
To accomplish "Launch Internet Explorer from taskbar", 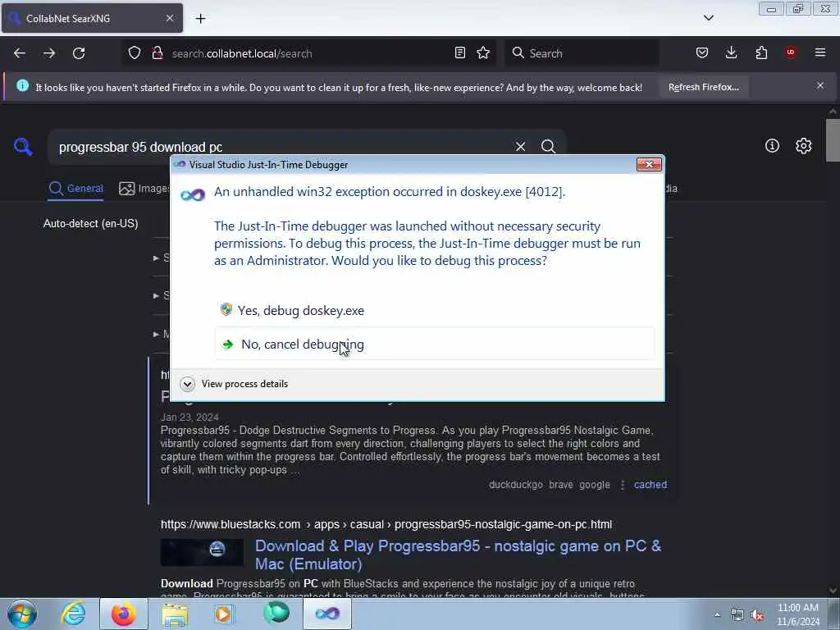I will pyautogui.click(x=73, y=614).
